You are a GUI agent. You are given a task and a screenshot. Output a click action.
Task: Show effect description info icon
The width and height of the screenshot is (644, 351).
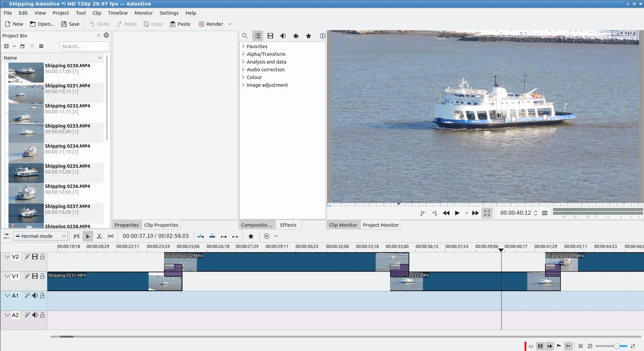(322, 36)
